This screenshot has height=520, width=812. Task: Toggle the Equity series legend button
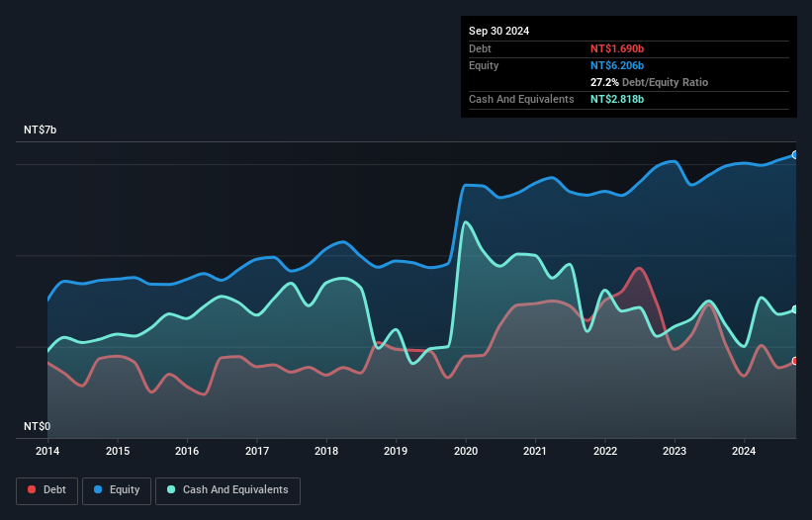[x=117, y=490]
